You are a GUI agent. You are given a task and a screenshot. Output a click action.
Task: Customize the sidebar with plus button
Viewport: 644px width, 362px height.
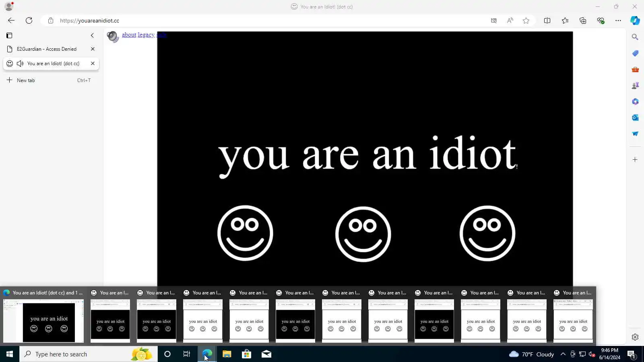tap(635, 160)
